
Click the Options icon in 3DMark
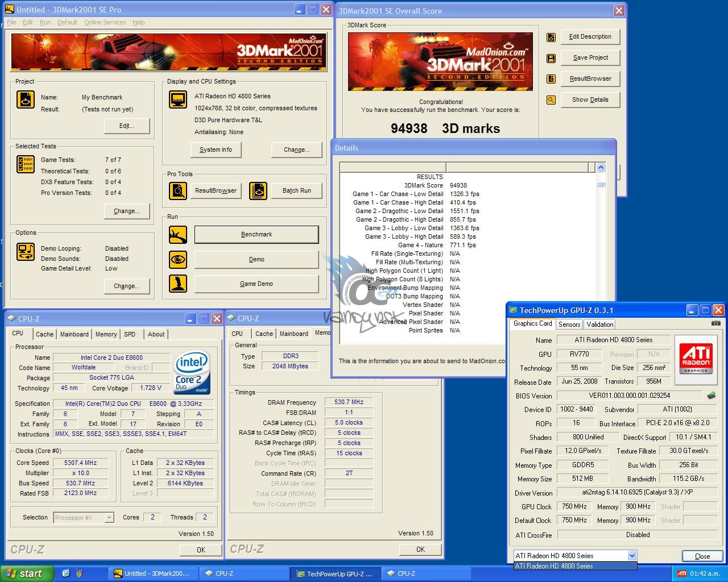click(x=26, y=251)
